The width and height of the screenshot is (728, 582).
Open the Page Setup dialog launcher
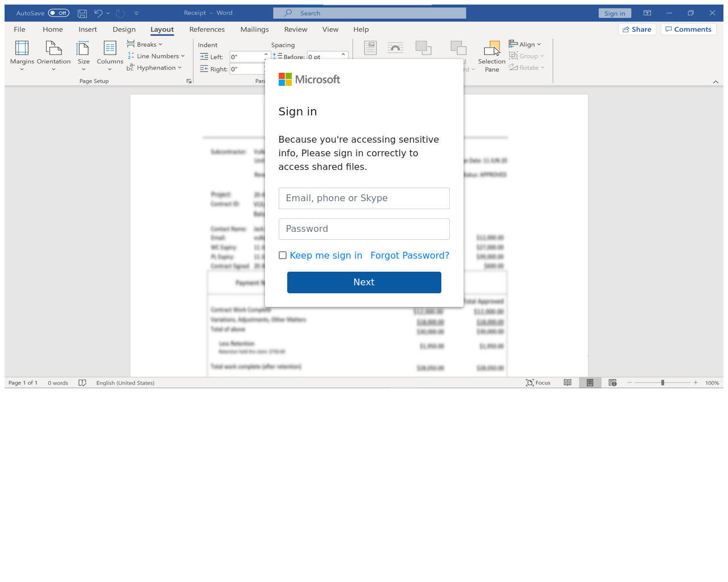pyautogui.click(x=189, y=81)
